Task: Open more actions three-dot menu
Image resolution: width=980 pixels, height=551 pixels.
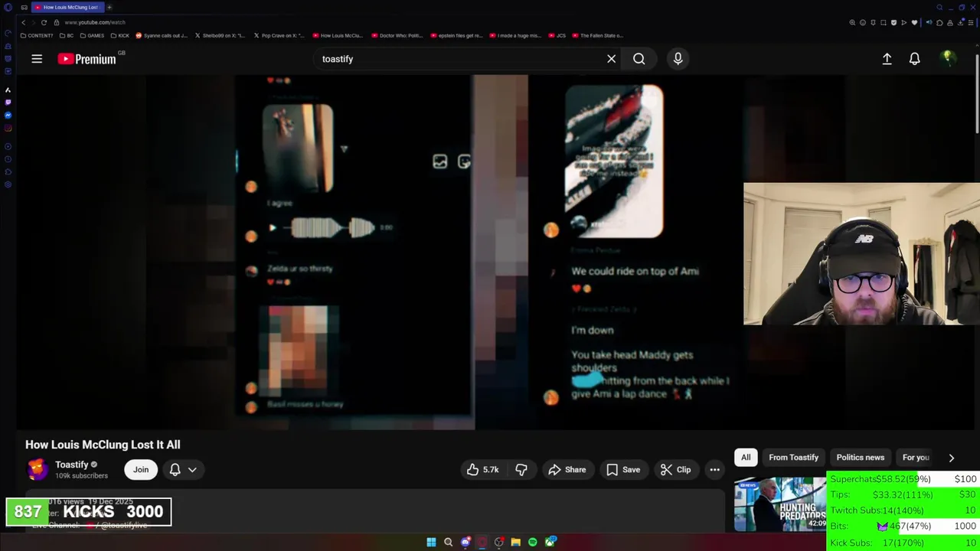Action: 714,470
